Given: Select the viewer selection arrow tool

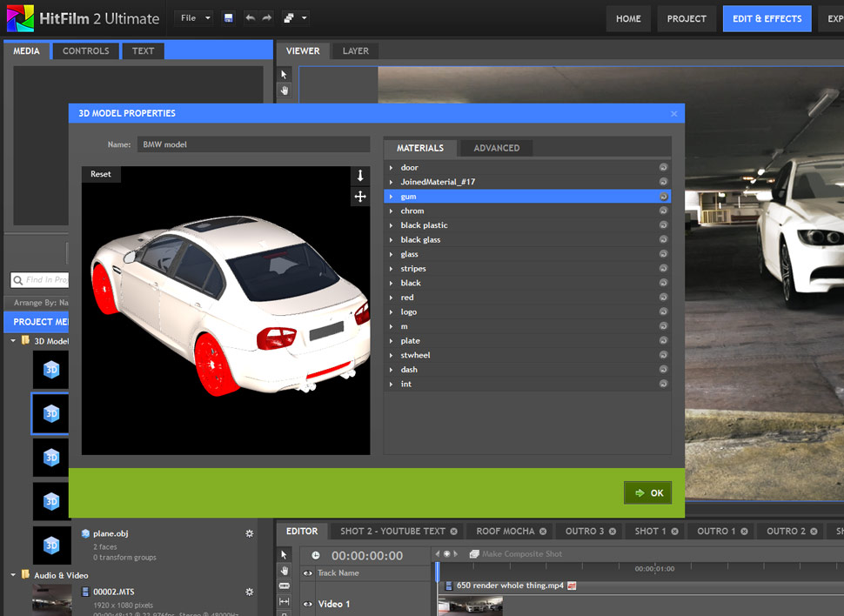Looking at the screenshot, I should click(x=285, y=74).
